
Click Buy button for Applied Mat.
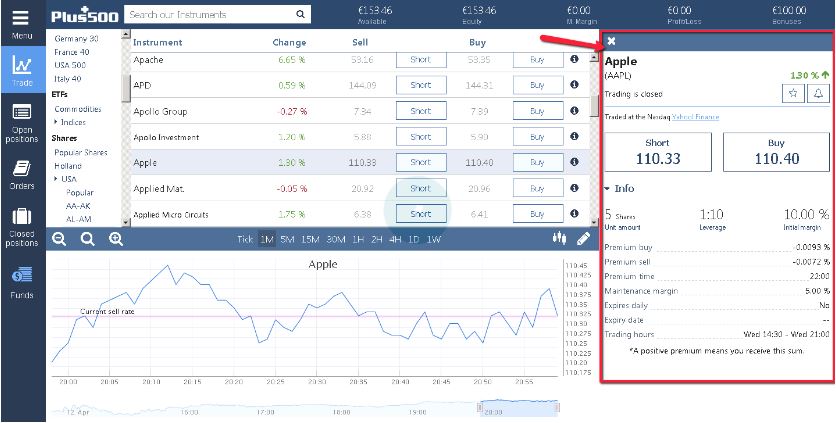click(538, 188)
